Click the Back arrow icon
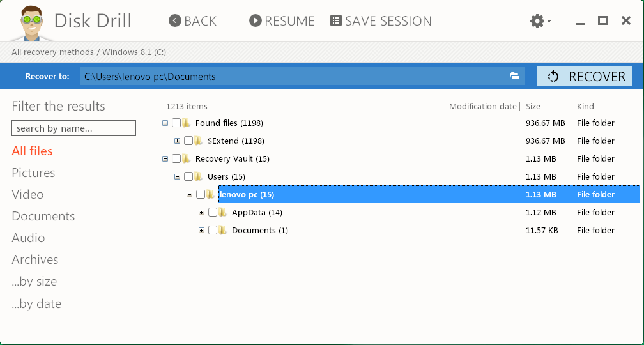The height and width of the screenshot is (345, 644). click(175, 21)
